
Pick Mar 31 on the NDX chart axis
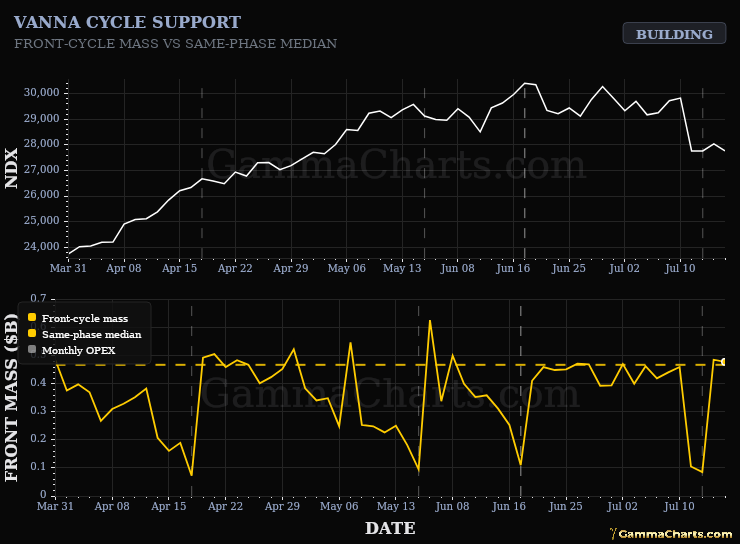click(68, 268)
